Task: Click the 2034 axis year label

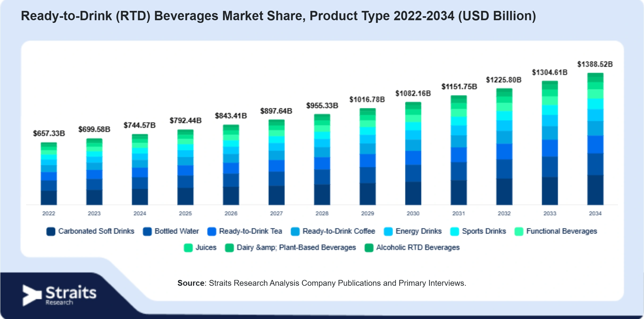Action: (x=595, y=213)
